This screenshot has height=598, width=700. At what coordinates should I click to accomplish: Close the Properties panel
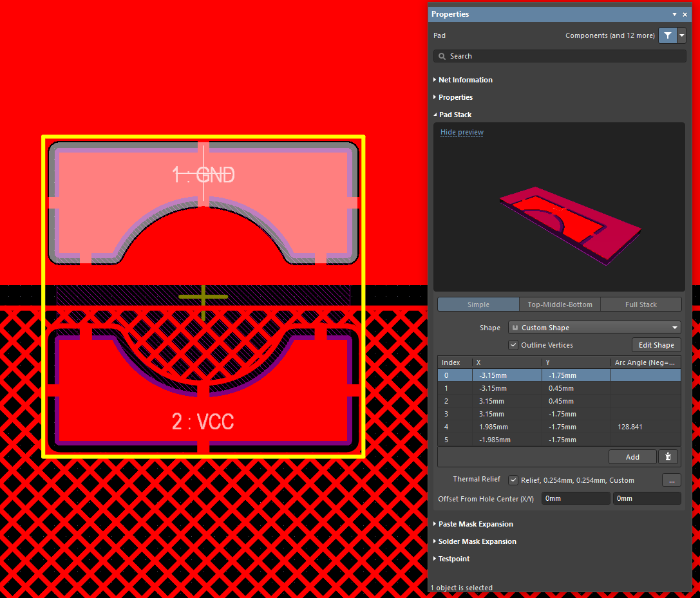click(685, 14)
